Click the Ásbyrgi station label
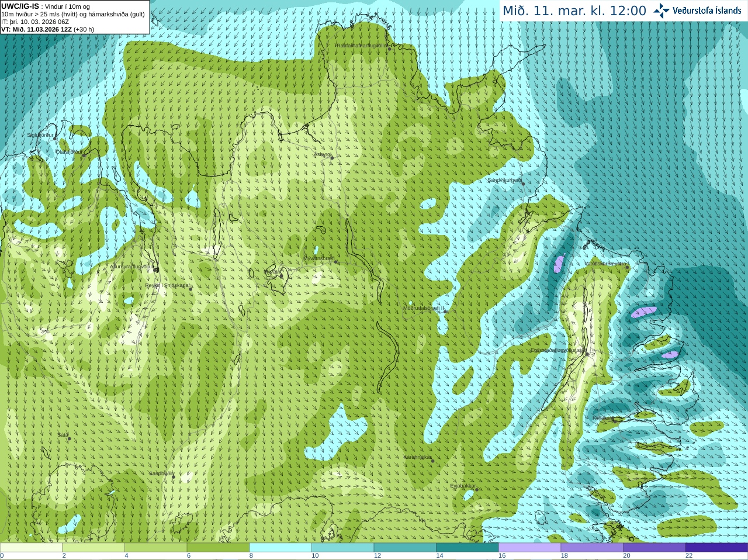 click(322, 154)
